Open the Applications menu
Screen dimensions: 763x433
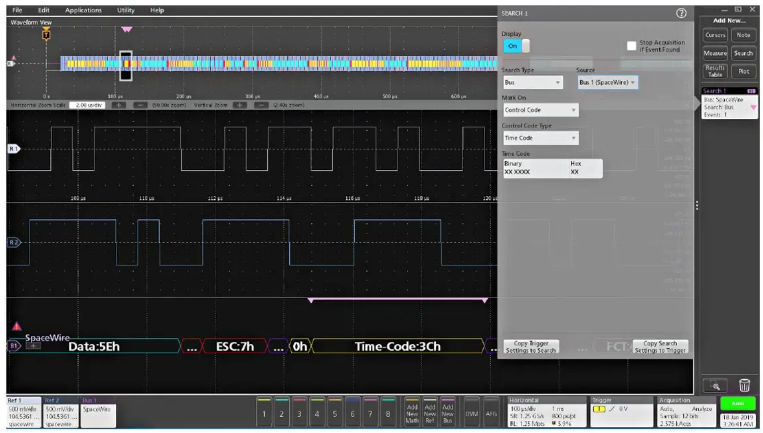pyautogui.click(x=83, y=10)
